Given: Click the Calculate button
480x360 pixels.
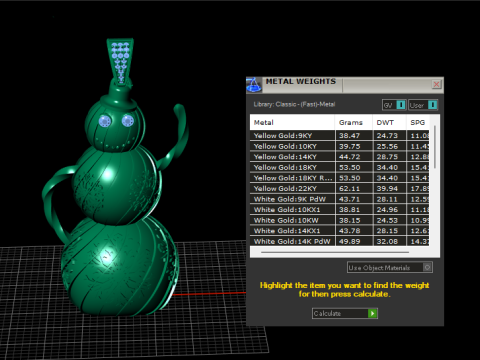Looking at the screenshot, I should click(345, 313).
